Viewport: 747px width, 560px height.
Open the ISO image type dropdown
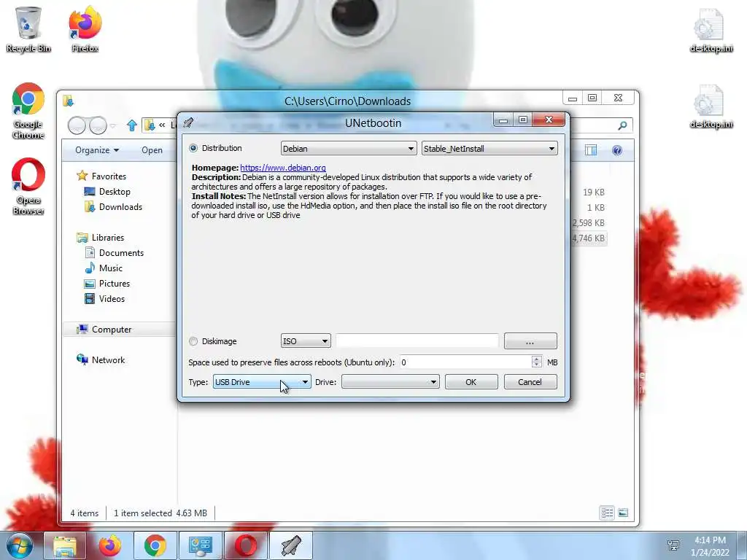306,341
